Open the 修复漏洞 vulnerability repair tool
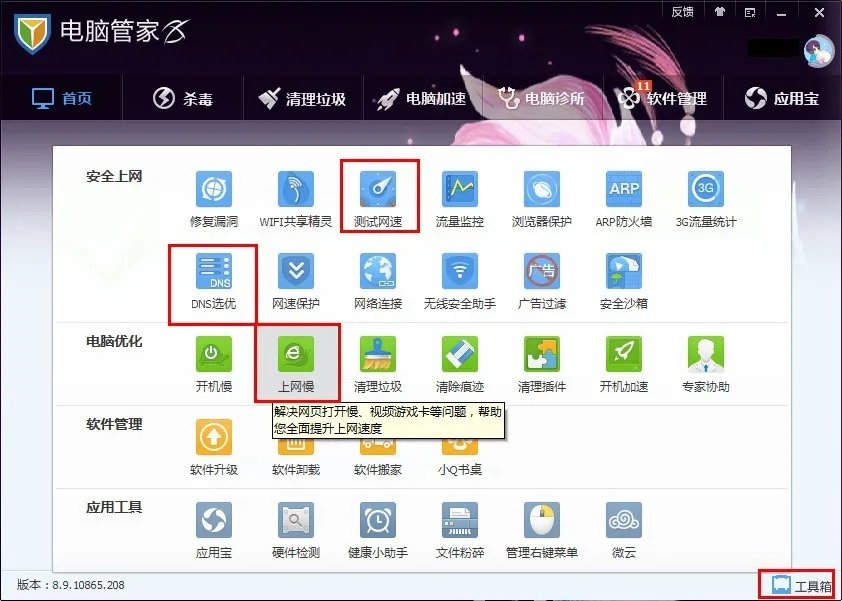The width and height of the screenshot is (842, 601). pyautogui.click(x=213, y=195)
